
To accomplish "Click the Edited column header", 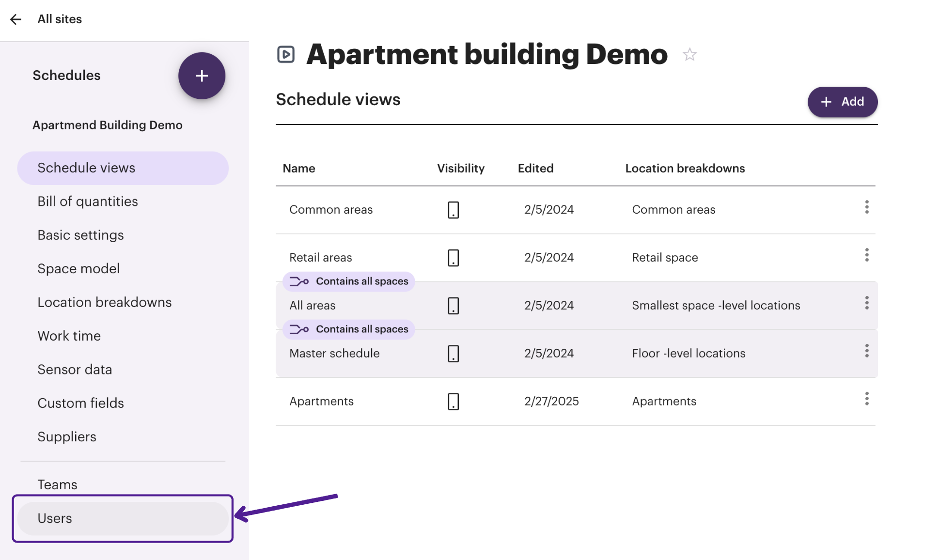I will [x=535, y=169].
